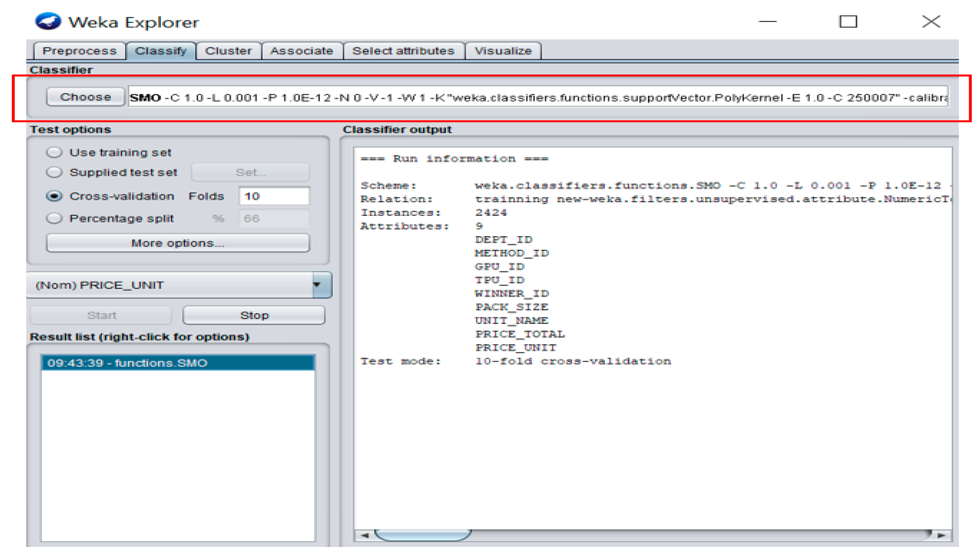The width and height of the screenshot is (980, 559).
Task: Open the Visualize tab
Action: [x=503, y=51]
